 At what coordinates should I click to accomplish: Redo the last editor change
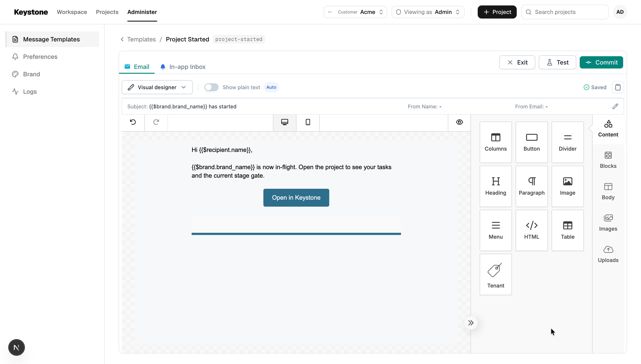(156, 122)
